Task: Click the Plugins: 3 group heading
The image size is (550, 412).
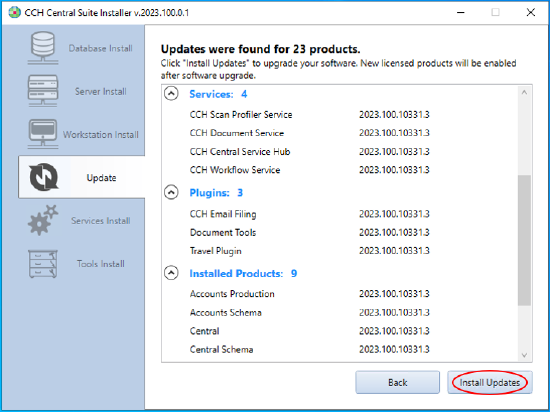Action: point(216,193)
